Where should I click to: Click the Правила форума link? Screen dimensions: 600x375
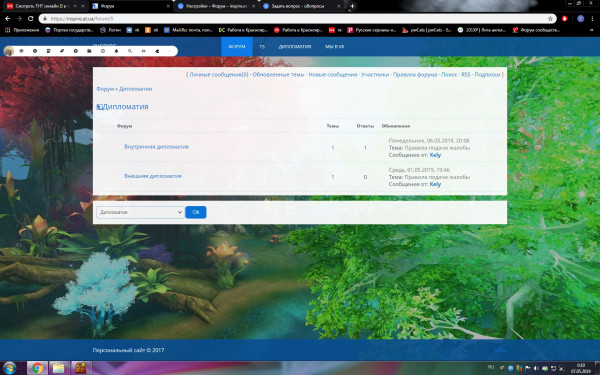pos(415,75)
